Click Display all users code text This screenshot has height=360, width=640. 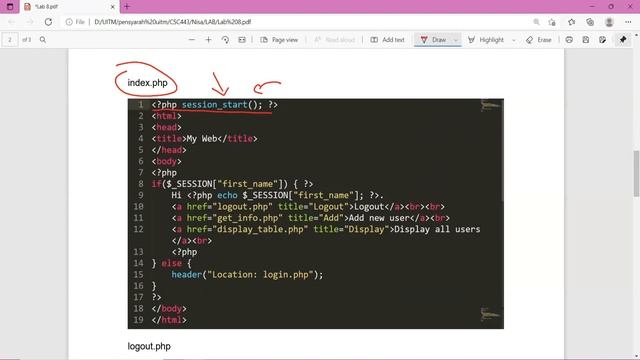coord(437,229)
